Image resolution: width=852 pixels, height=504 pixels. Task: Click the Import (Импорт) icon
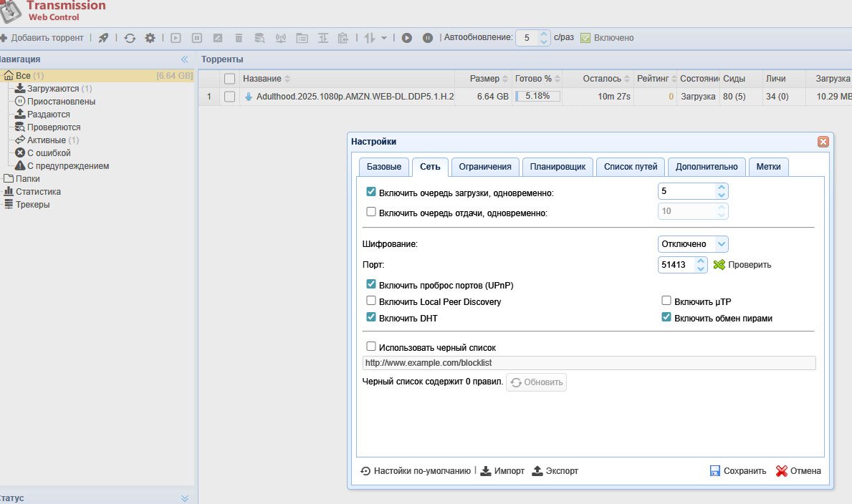pyautogui.click(x=486, y=471)
